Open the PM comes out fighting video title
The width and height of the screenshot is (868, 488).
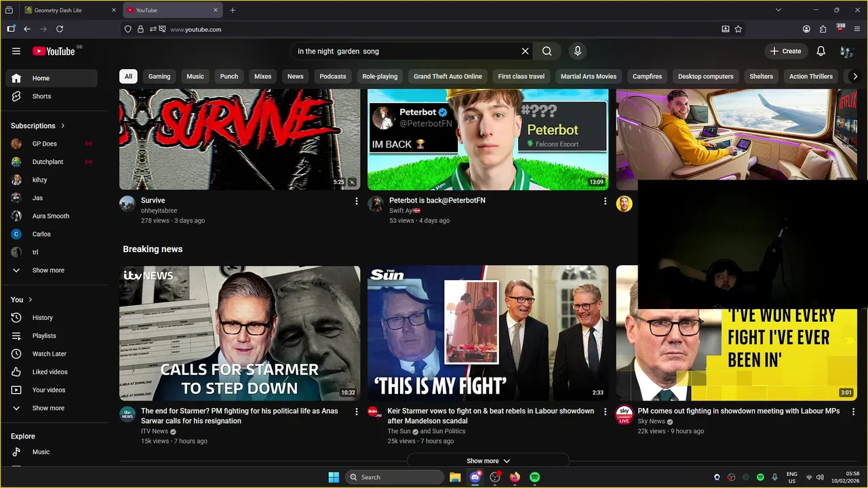(x=738, y=411)
